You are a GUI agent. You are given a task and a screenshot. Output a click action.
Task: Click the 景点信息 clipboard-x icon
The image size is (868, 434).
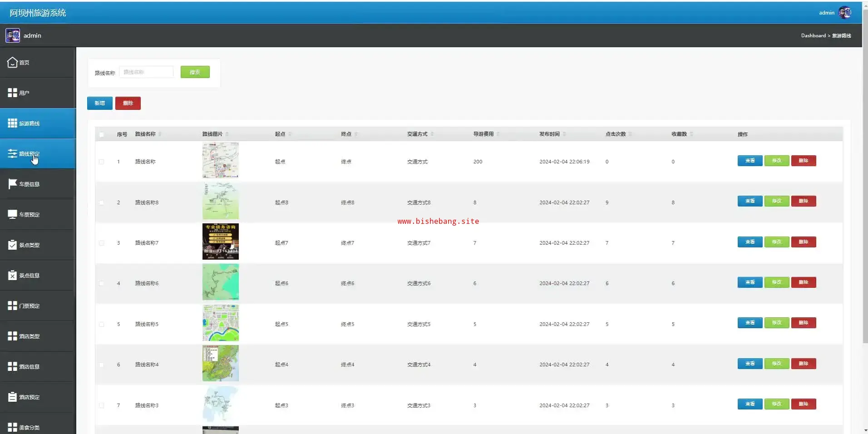click(x=12, y=275)
